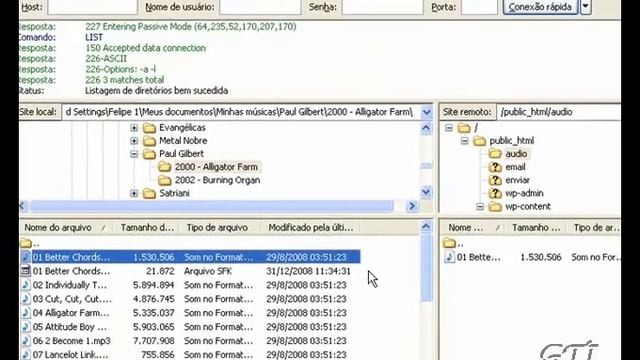Select the remote file size 1.530.506
640x360 pixels.
(541, 257)
